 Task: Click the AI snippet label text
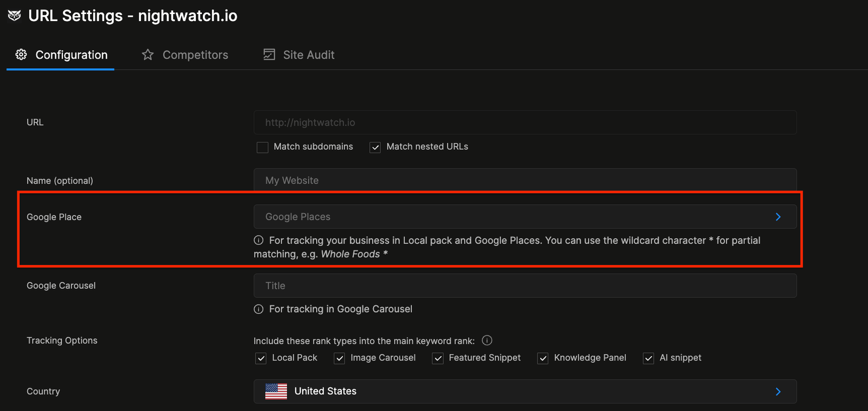click(680, 358)
